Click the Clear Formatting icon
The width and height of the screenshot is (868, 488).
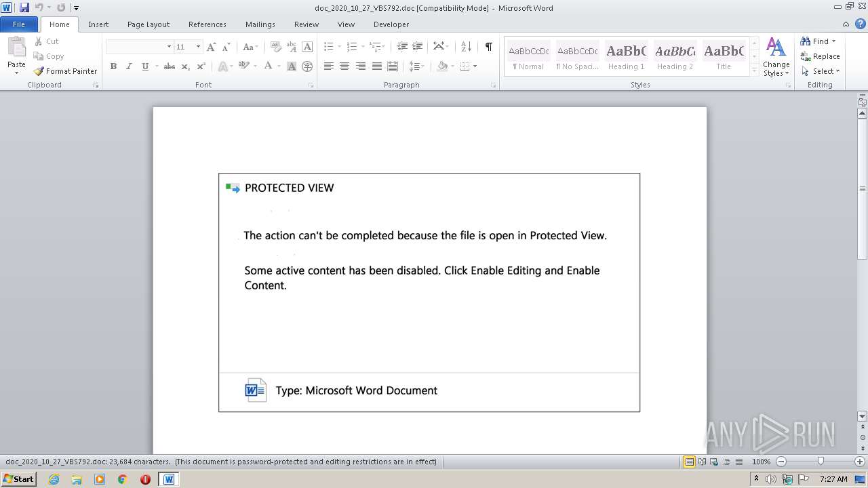pos(275,47)
